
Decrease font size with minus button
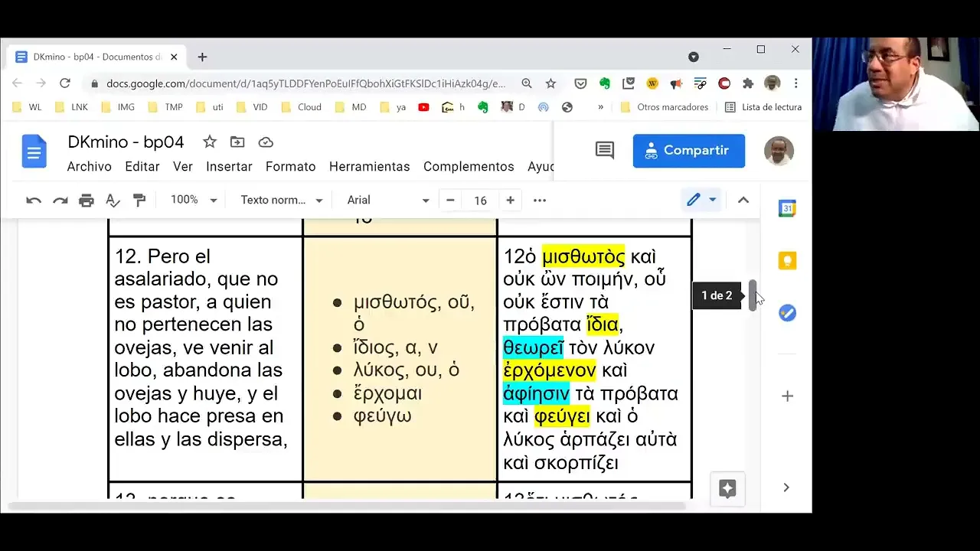click(x=450, y=200)
